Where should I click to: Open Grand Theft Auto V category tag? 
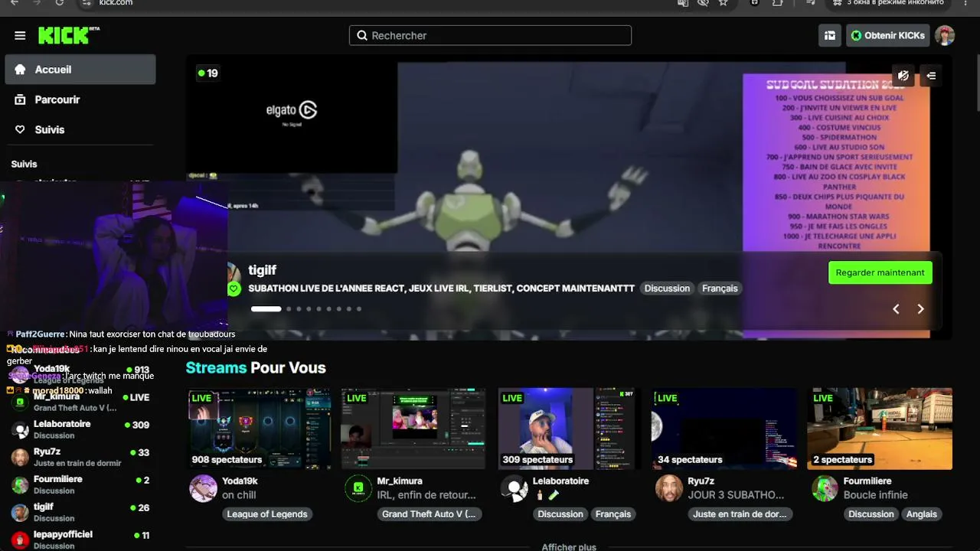coord(429,514)
